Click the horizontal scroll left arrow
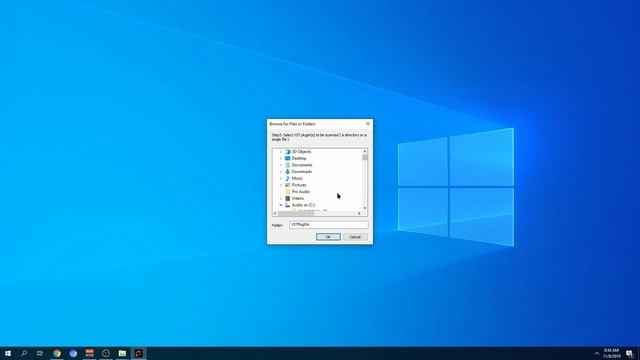640x360 pixels. tap(275, 213)
